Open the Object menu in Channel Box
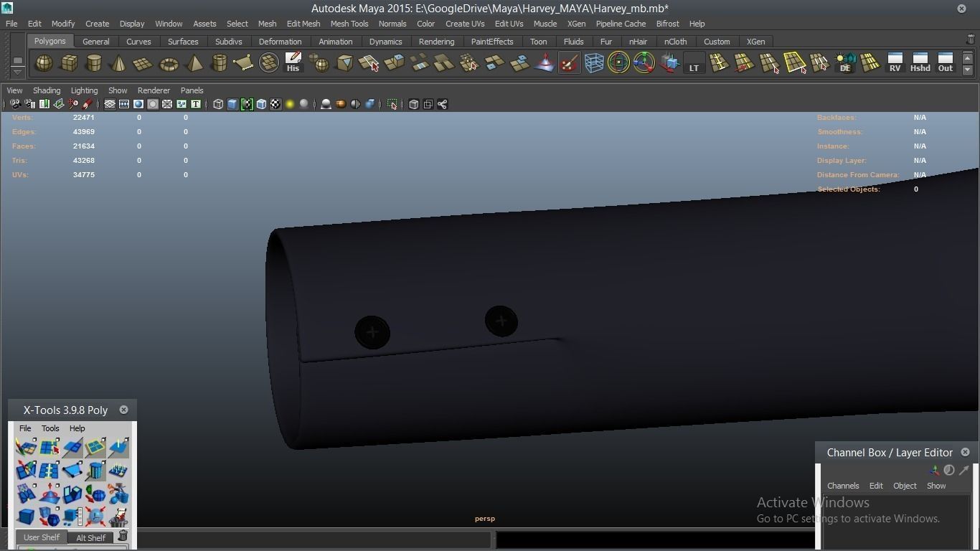Image resolution: width=980 pixels, height=551 pixels. (905, 486)
